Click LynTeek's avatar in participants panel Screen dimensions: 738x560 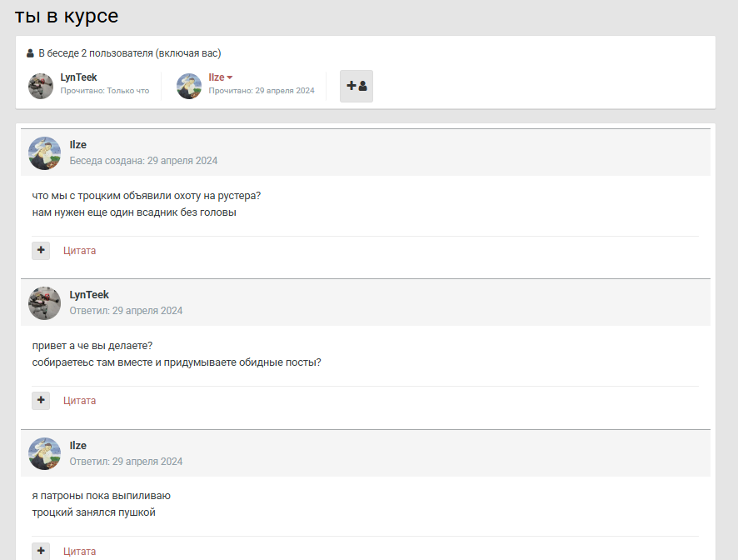(41, 86)
